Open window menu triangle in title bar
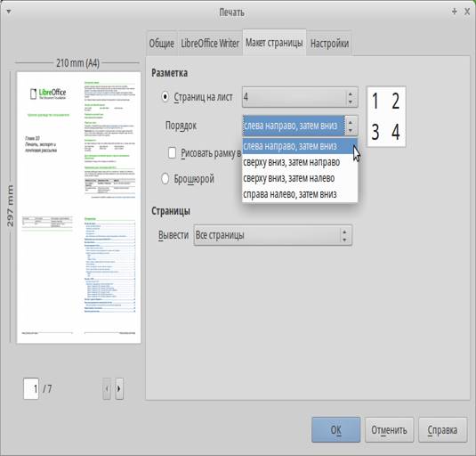This screenshot has width=476, height=456. (9, 12)
